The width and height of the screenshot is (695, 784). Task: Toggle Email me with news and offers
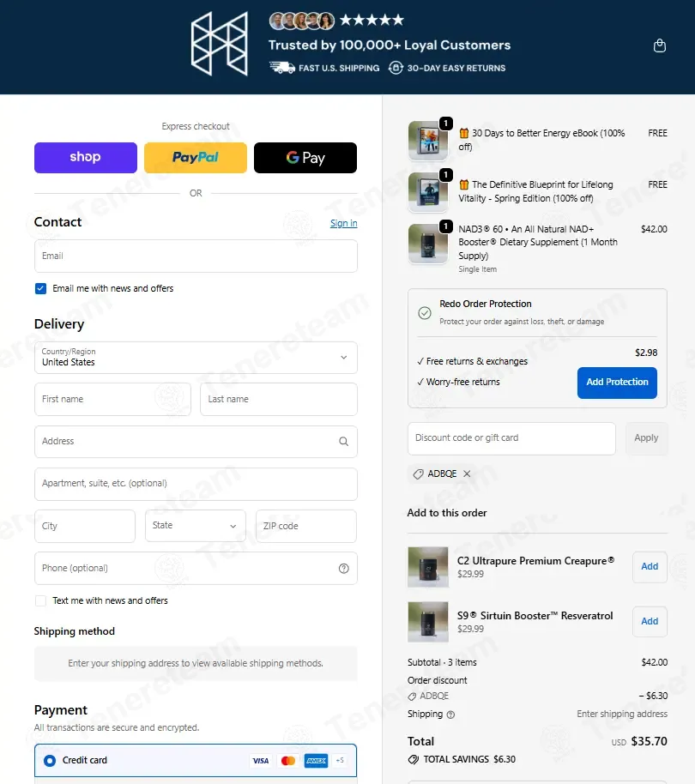(40, 288)
